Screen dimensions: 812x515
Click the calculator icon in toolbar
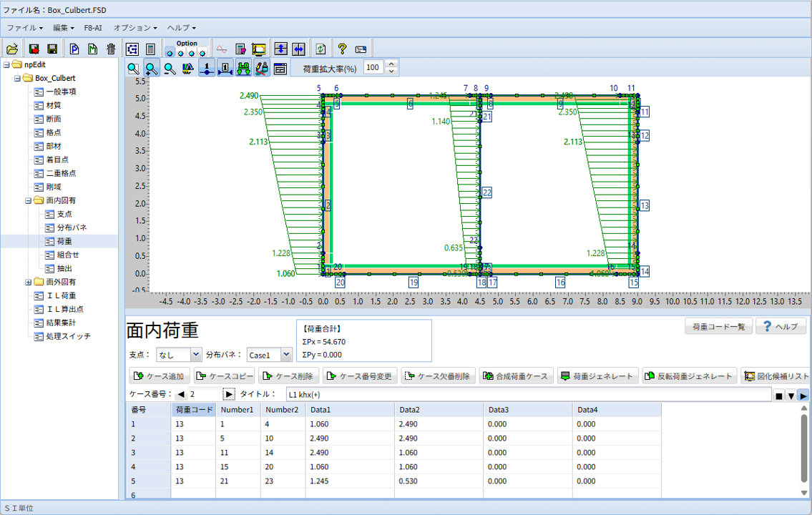pyautogui.click(x=150, y=49)
